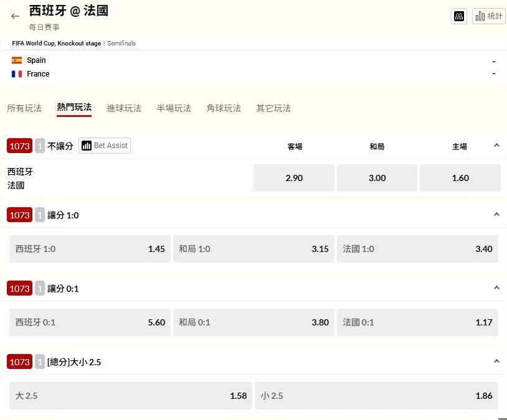Open the 角球玩法 tab

(x=224, y=108)
